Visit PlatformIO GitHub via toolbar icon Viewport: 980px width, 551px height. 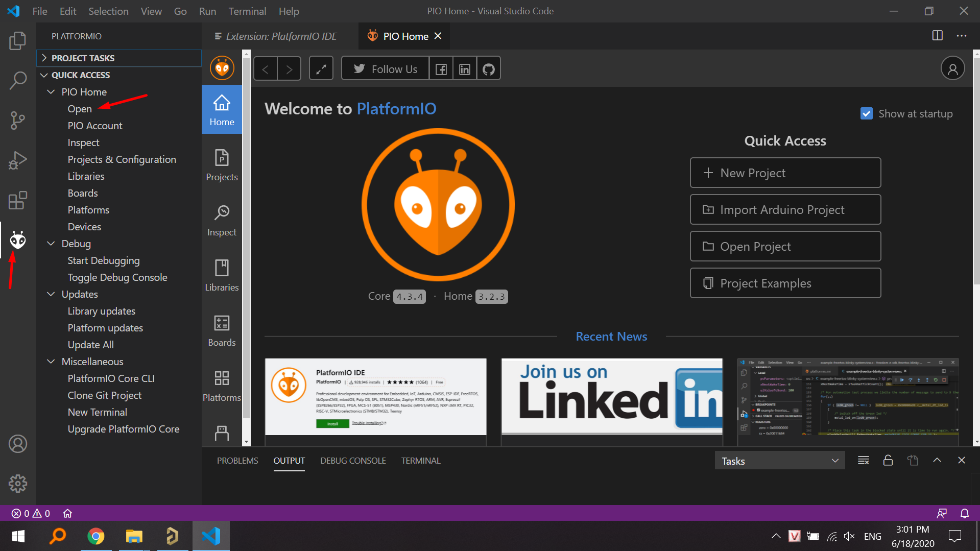coord(488,68)
